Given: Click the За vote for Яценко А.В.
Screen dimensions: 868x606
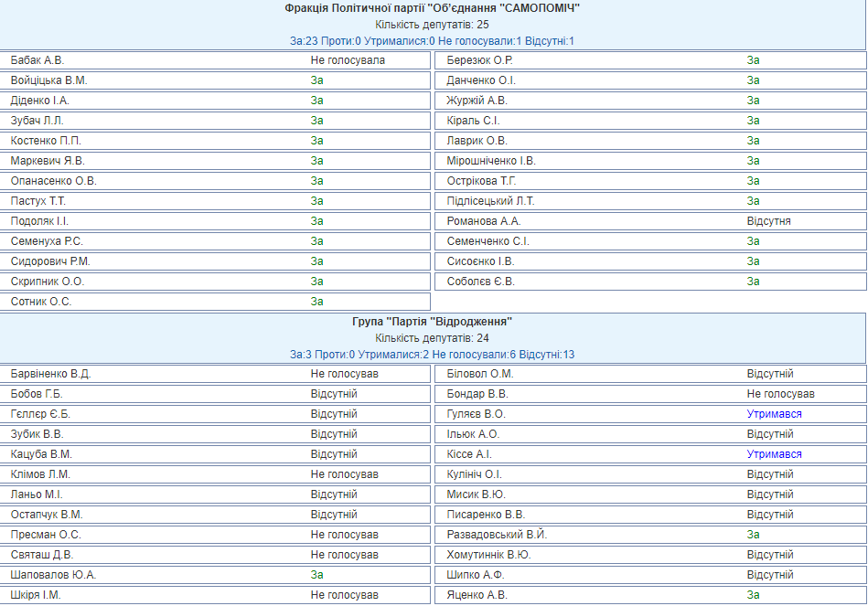Looking at the screenshot, I should (x=753, y=595).
